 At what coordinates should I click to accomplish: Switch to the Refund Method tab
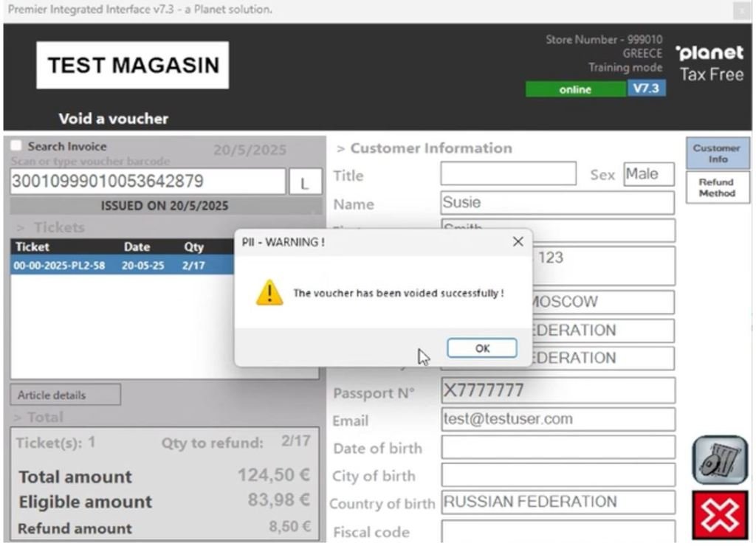[716, 187]
